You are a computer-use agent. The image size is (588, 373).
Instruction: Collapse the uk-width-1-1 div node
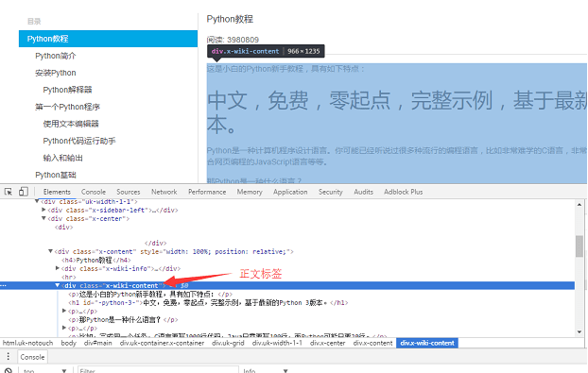coord(37,201)
